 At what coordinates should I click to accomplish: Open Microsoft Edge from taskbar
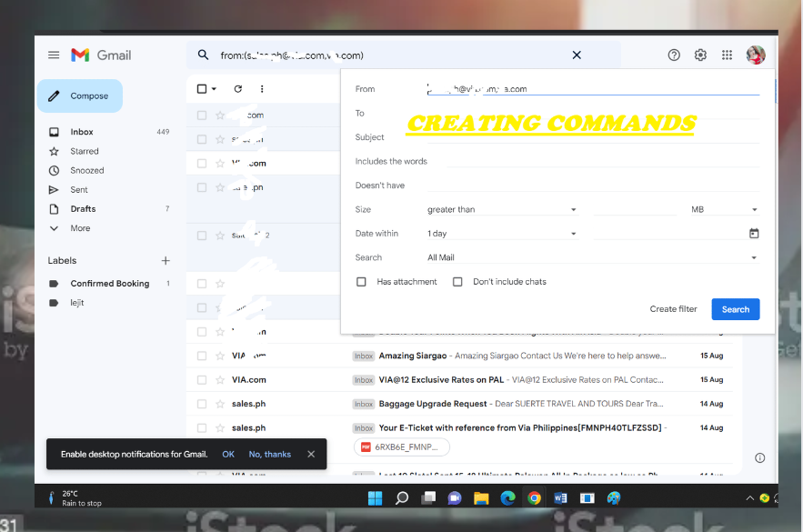point(507,498)
